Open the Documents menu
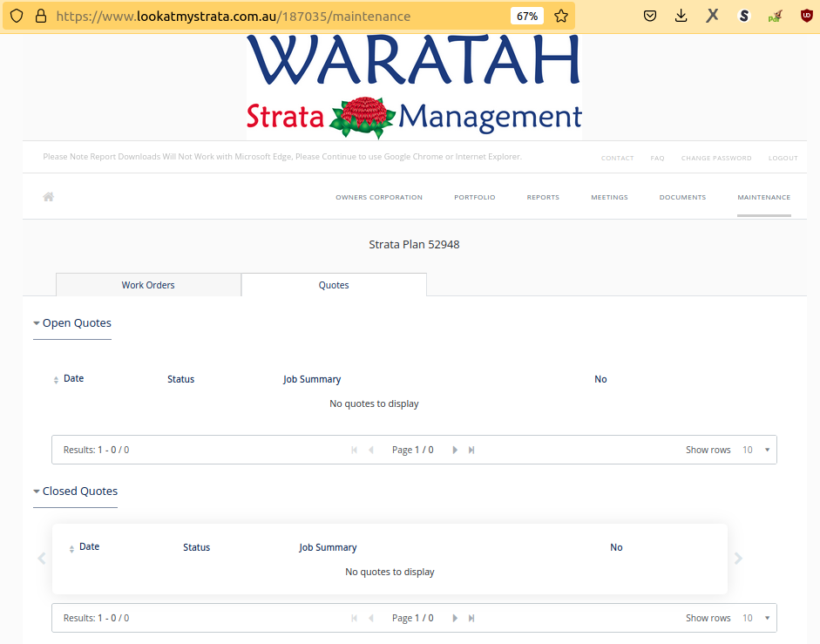This screenshot has height=644, width=820. 682,197
